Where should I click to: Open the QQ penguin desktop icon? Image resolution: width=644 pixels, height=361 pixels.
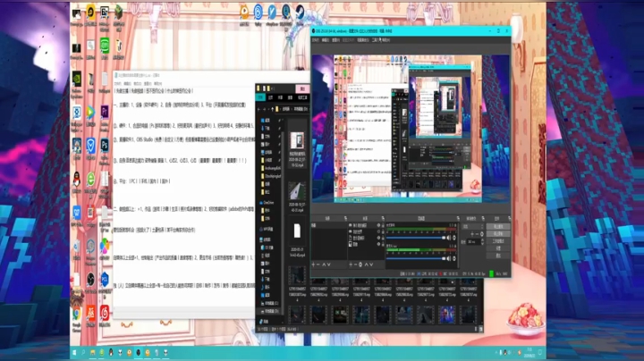(x=76, y=180)
